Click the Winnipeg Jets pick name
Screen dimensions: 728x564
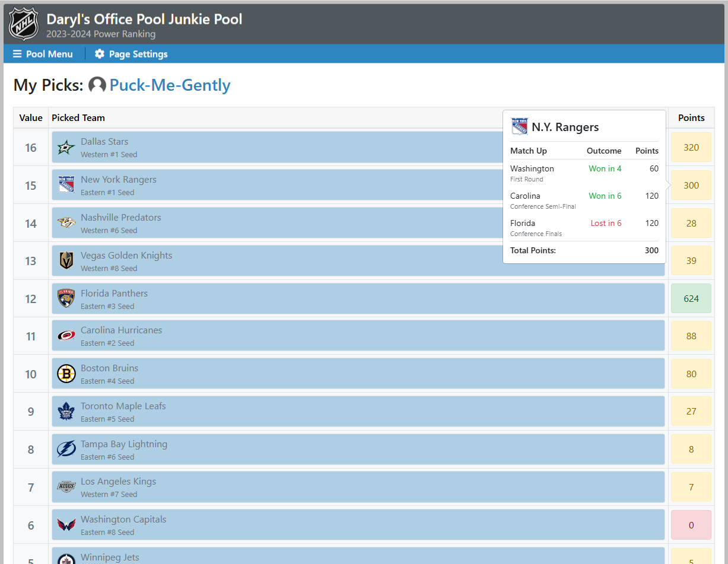pyautogui.click(x=110, y=557)
